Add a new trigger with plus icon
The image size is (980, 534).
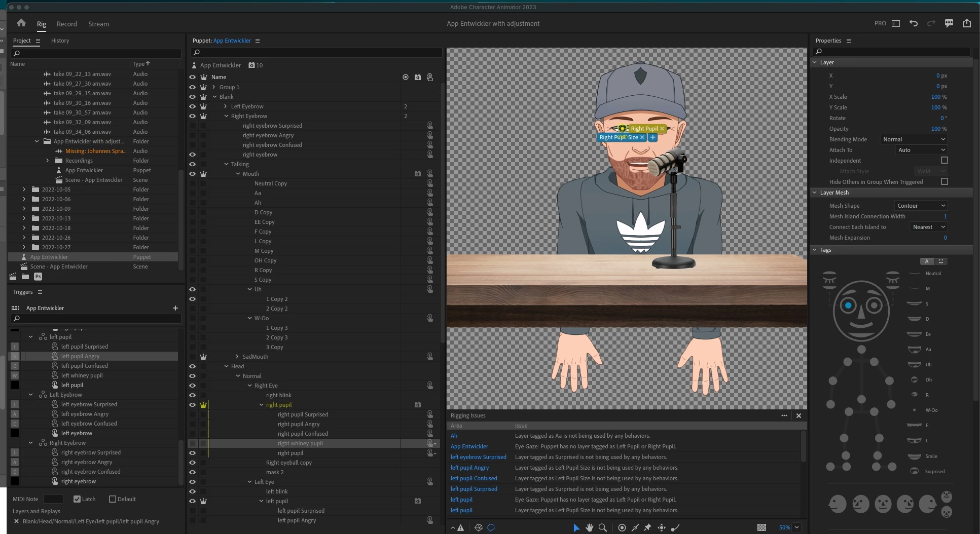coord(175,308)
